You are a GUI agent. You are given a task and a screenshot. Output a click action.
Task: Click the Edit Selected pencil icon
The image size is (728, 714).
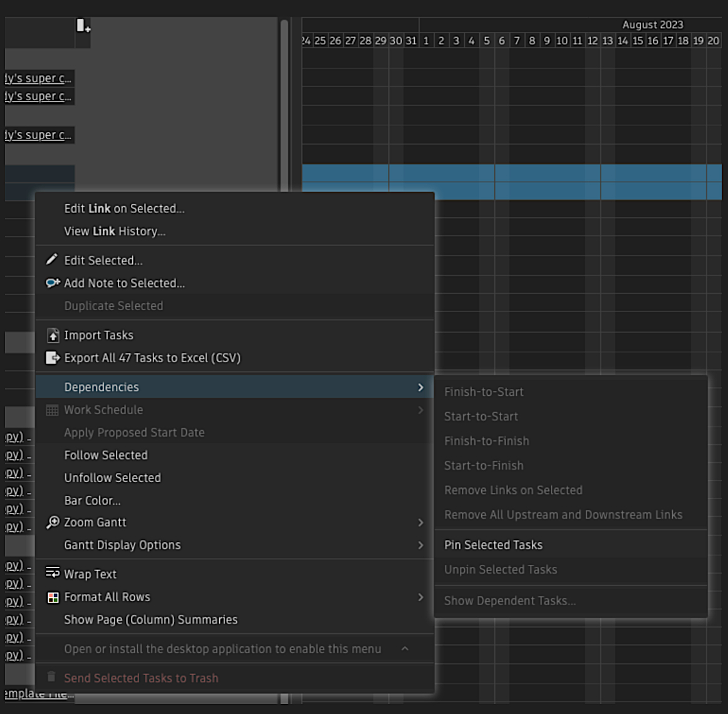click(x=52, y=260)
